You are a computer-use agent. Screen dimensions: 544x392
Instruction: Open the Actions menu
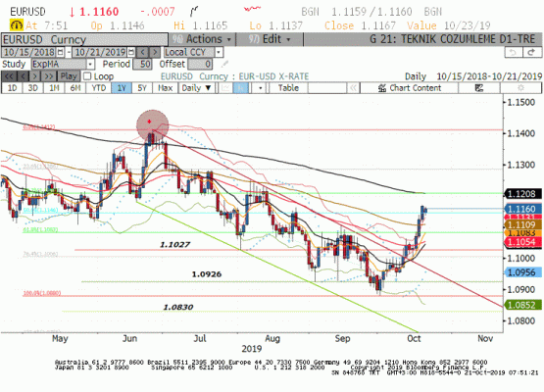[x=202, y=39]
